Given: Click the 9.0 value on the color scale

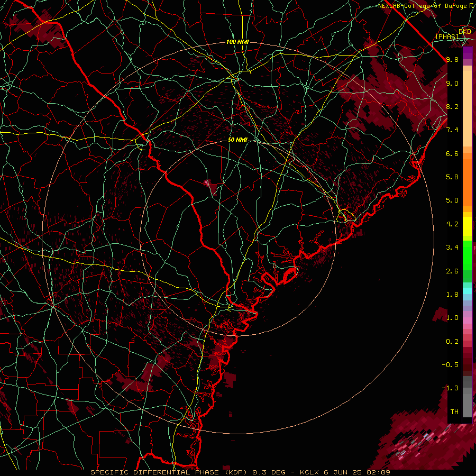Looking at the screenshot, I should (x=452, y=83).
